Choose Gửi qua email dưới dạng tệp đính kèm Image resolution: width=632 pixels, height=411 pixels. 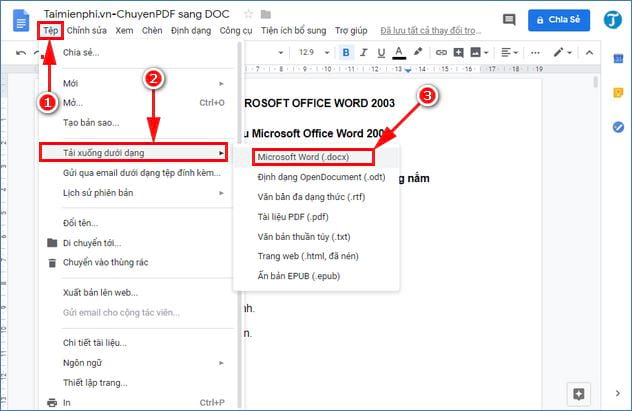click(137, 173)
